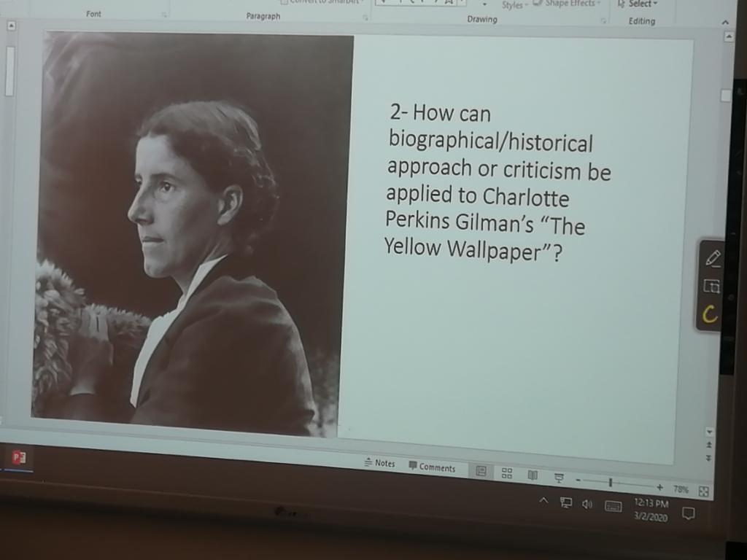Toggle the Notes pane
The width and height of the screenshot is (747, 560).
click(x=380, y=464)
